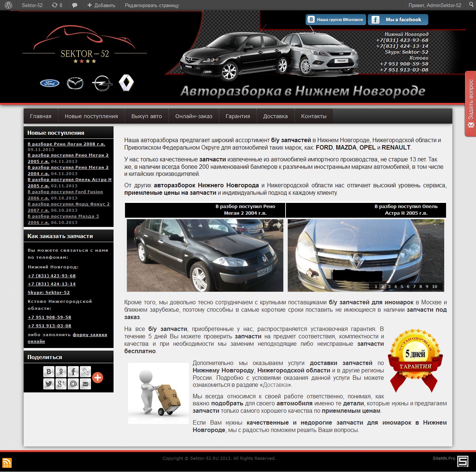Viewport: 476px width, 472px height.
Task: Share via Google Plus icon
Action: [x=61, y=384]
